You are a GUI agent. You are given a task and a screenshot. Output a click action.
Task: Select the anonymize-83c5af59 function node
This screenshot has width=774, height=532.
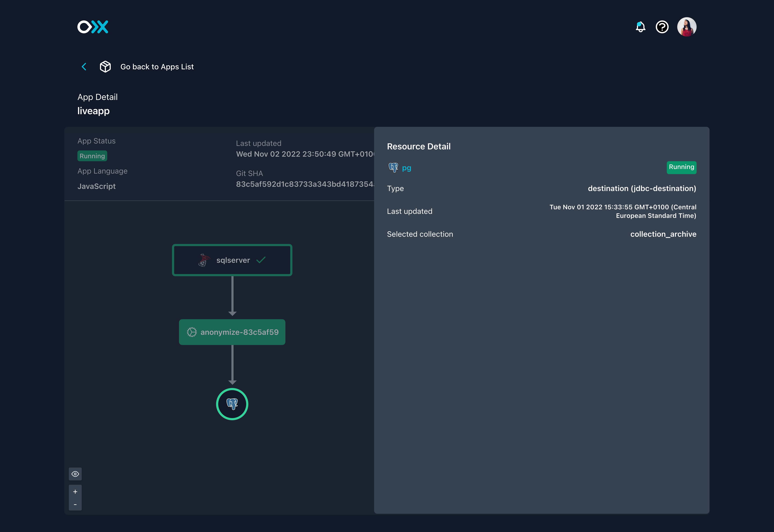pos(232,332)
